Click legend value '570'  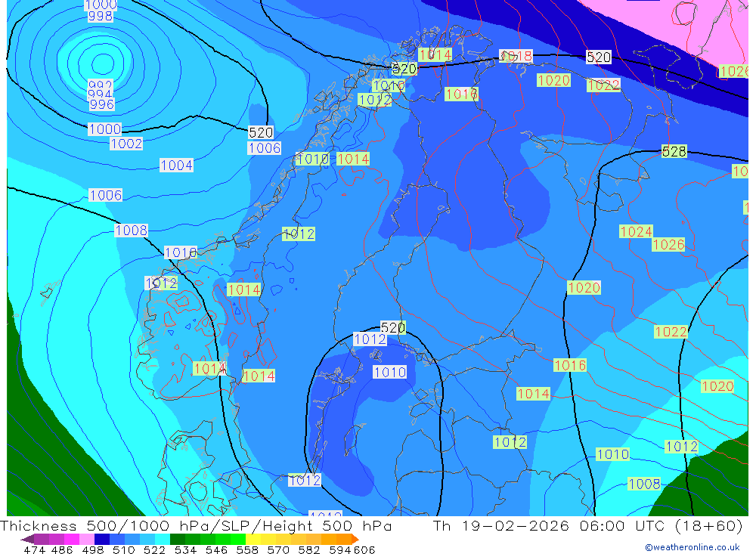point(277,550)
